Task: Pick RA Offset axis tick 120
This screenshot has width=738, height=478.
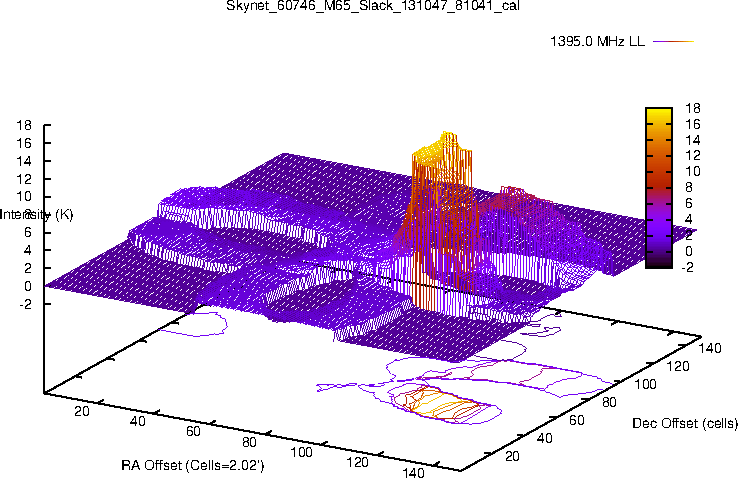Action: pyautogui.click(x=357, y=462)
